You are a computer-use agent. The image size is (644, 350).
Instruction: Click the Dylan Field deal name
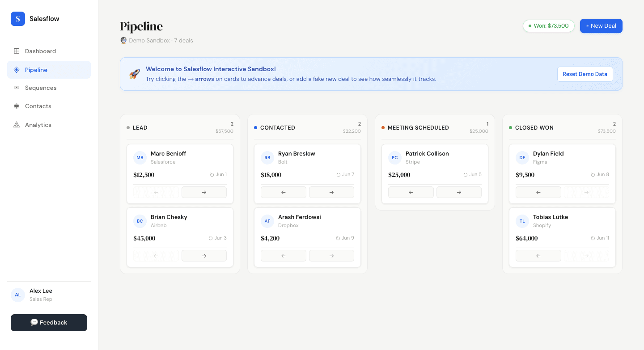[548, 153]
